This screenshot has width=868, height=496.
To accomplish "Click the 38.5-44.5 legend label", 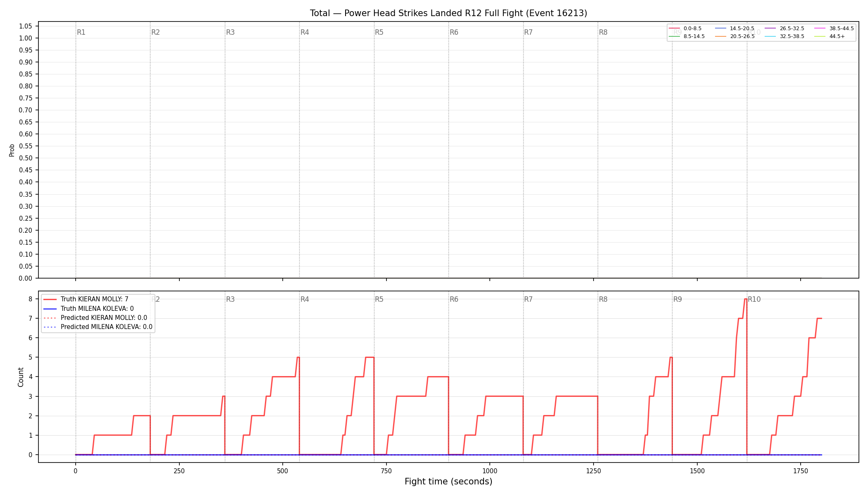I will [842, 29].
